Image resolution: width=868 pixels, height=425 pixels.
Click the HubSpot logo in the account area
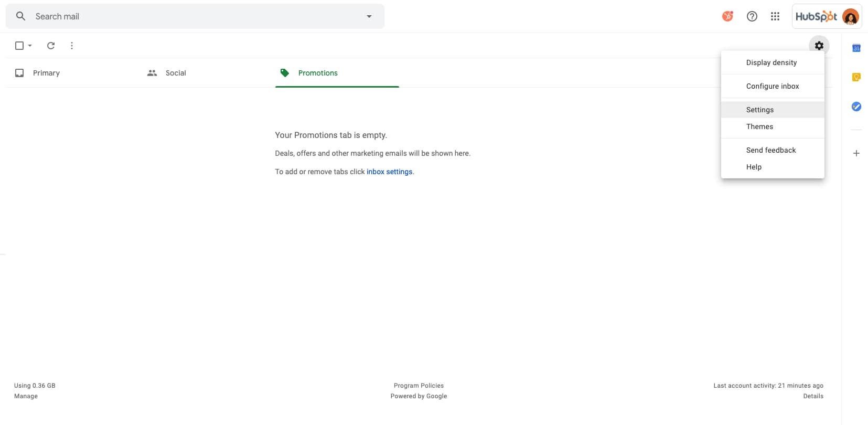click(x=816, y=16)
